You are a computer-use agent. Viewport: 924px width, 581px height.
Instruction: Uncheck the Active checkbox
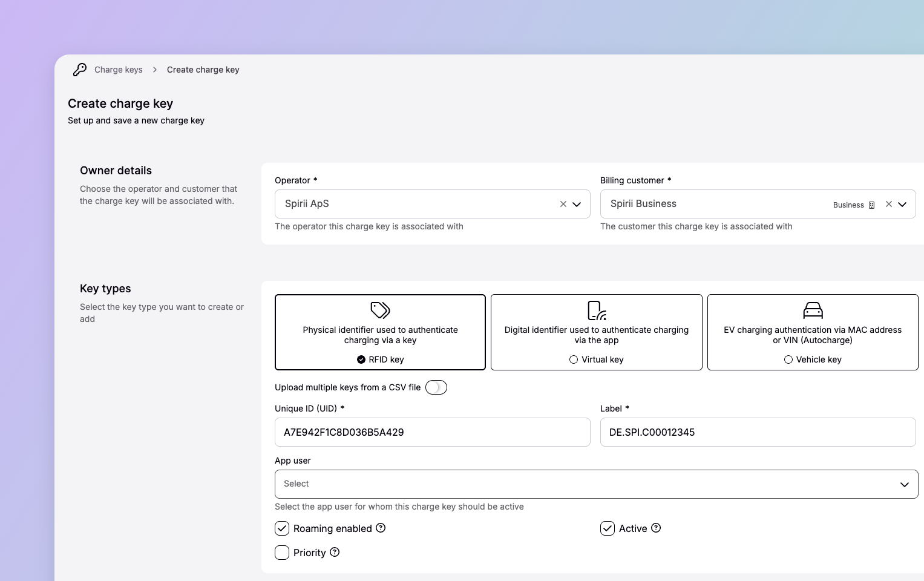(608, 528)
